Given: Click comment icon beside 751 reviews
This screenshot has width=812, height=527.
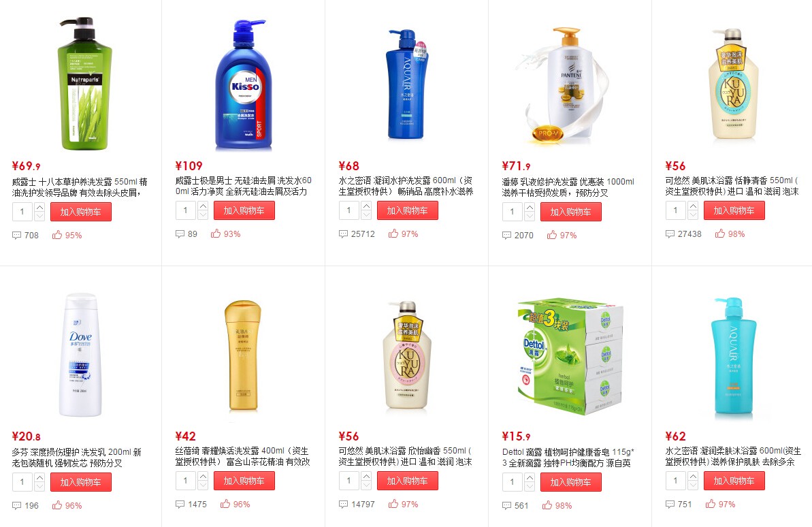Looking at the screenshot, I should coord(670,505).
